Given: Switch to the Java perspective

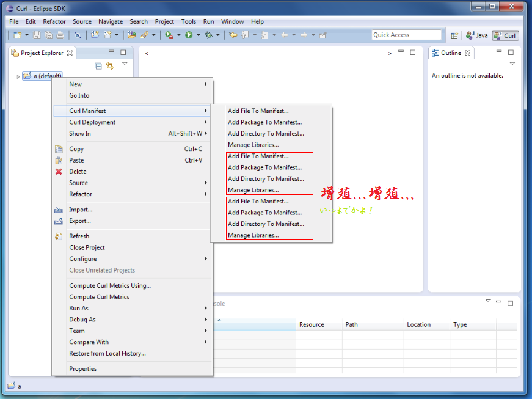Looking at the screenshot, I should (x=477, y=35).
